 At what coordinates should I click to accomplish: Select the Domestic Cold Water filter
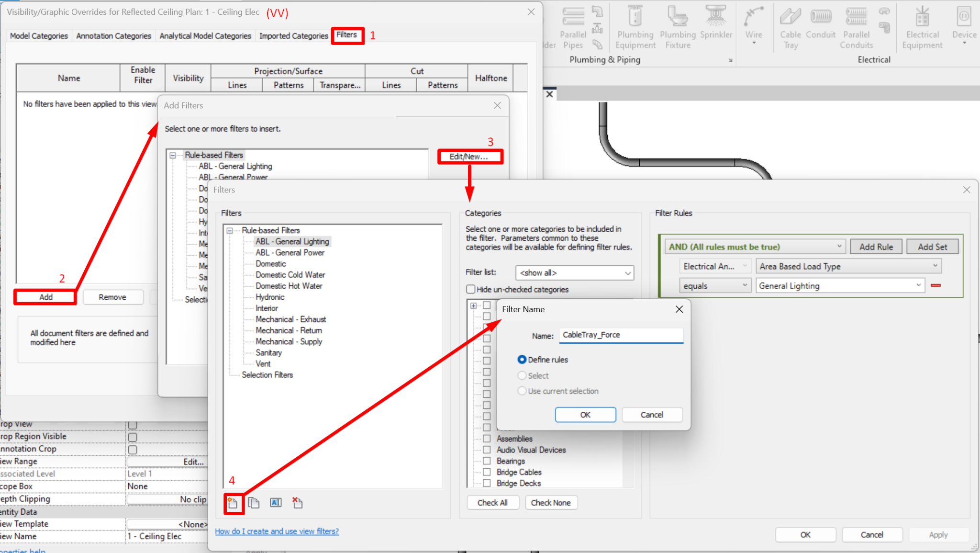coord(290,275)
